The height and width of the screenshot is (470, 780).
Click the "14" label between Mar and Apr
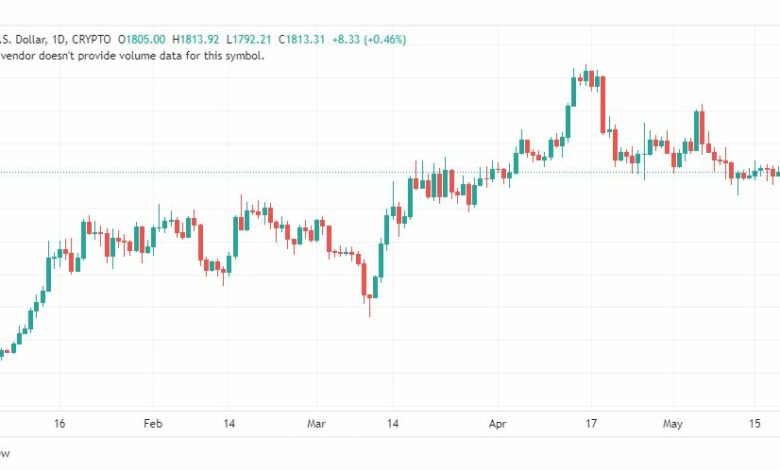(392, 424)
